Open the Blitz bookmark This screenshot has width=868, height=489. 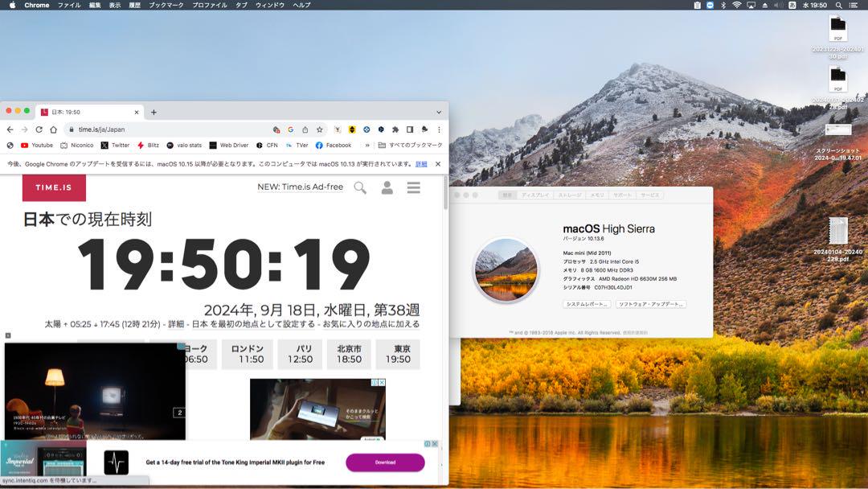[x=149, y=145]
